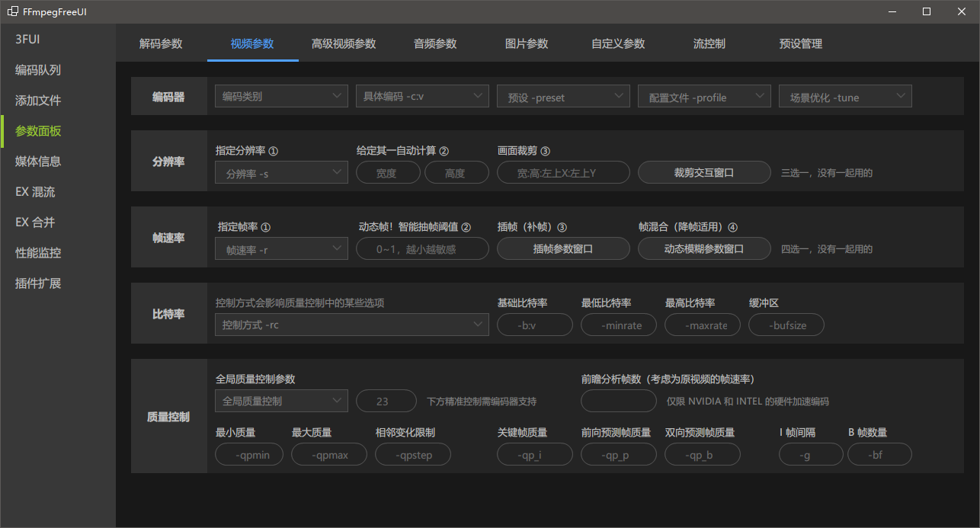Click the 编码器 section label
This screenshot has height=528, width=980.
point(168,97)
